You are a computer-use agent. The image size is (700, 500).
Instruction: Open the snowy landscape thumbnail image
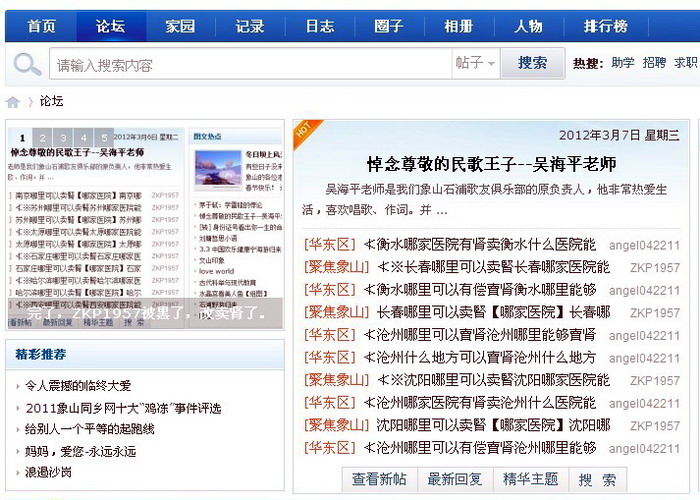coord(218,168)
